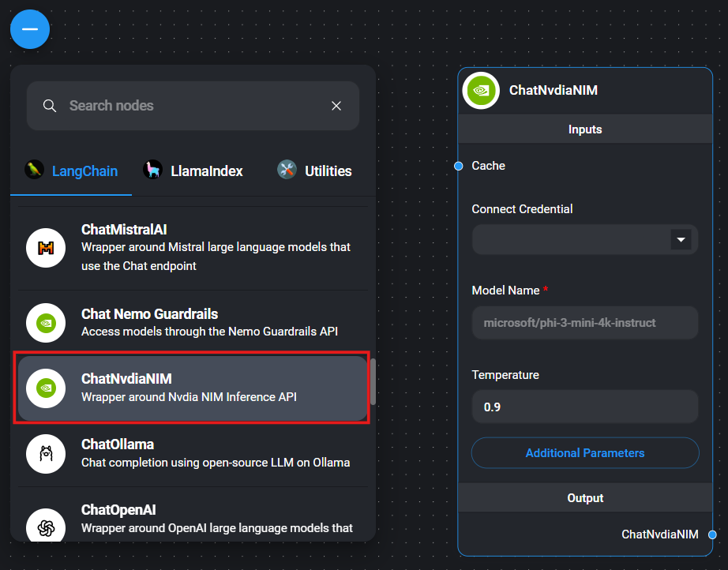This screenshot has width=728, height=570.
Task: Click the ChatOpenAI logo icon
Action: (x=46, y=526)
